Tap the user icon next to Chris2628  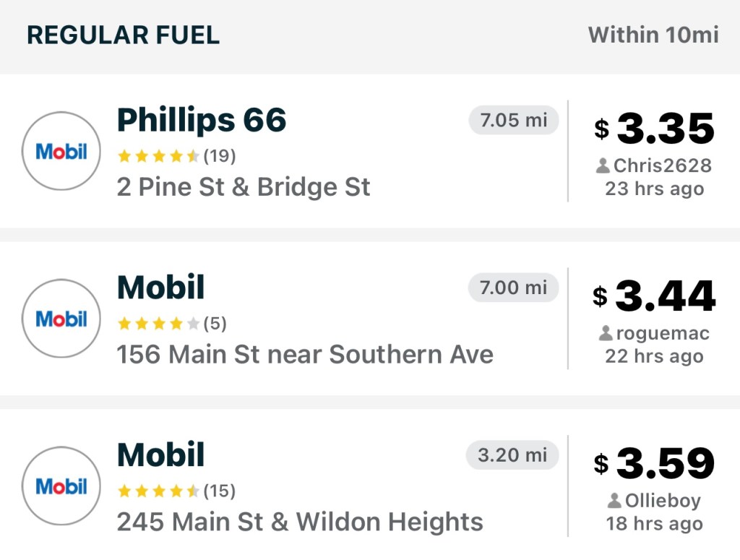pos(603,166)
